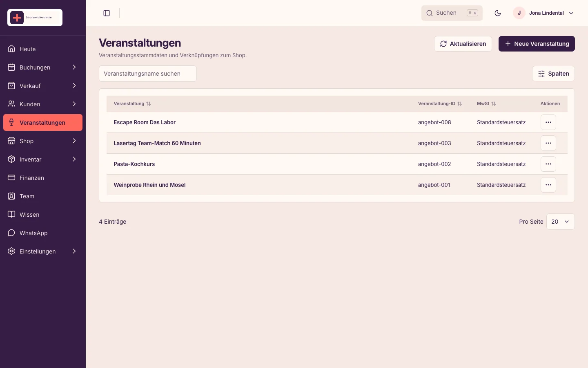Open Finanzen from the sidebar
Image resolution: width=588 pixels, height=368 pixels.
[43, 178]
